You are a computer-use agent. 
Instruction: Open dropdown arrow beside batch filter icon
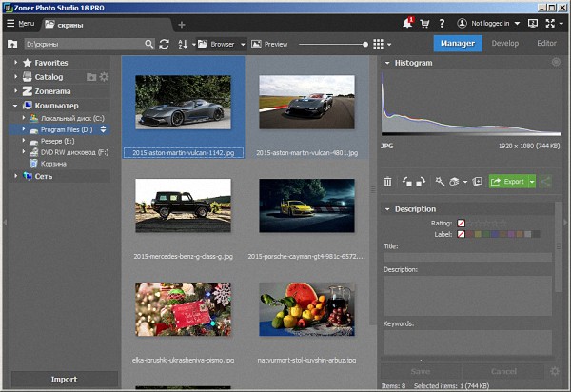pyautogui.click(x=465, y=182)
